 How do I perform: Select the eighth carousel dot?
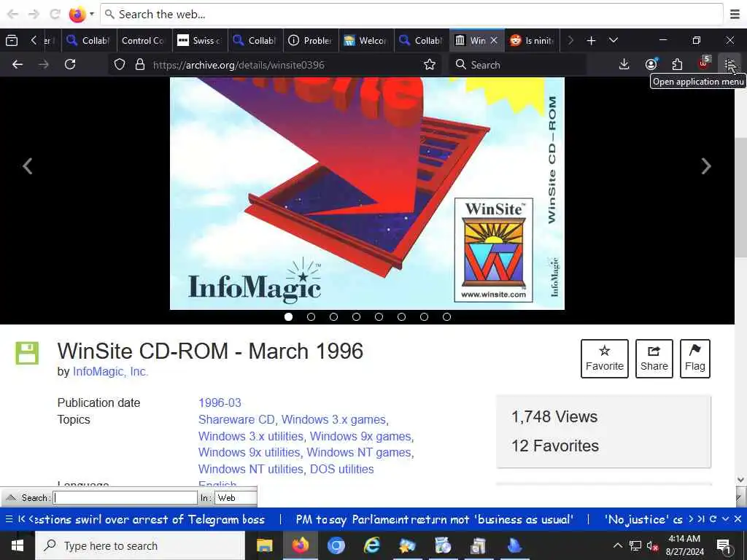pos(447,316)
